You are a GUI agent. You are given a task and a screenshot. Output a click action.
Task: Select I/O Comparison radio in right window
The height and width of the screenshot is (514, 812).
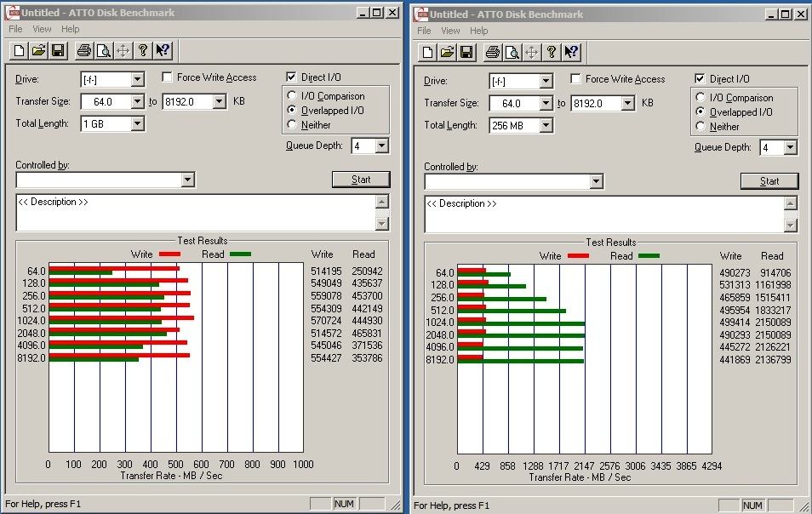700,97
